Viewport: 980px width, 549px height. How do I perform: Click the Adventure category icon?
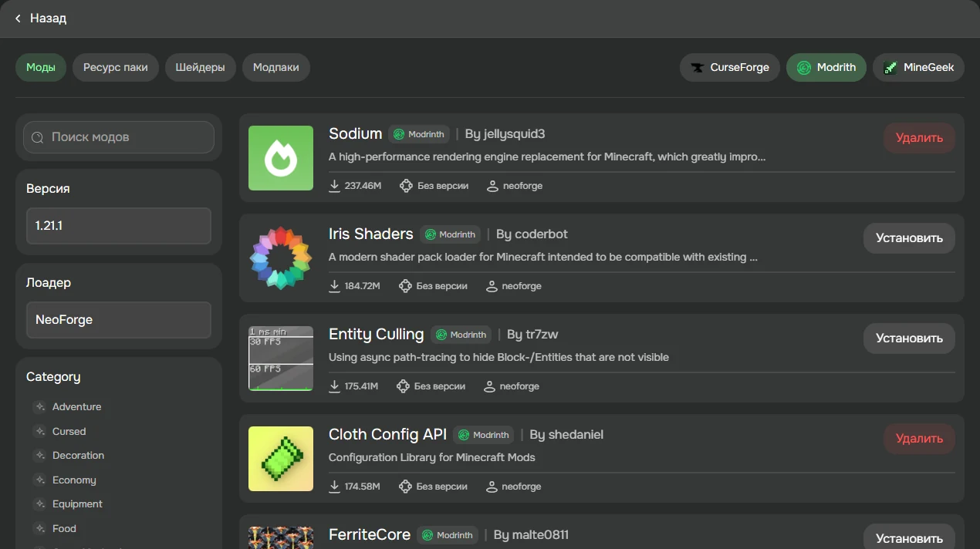[x=40, y=407]
